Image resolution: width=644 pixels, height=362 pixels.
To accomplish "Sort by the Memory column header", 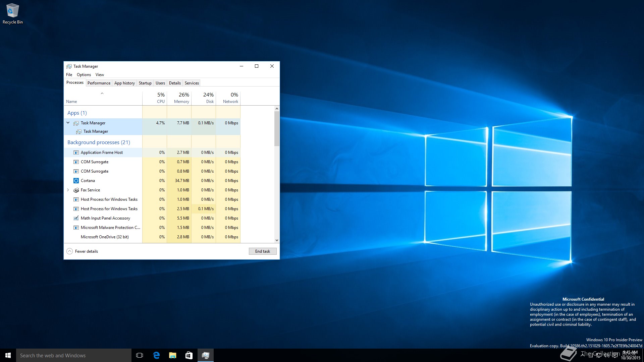I will (179, 98).
